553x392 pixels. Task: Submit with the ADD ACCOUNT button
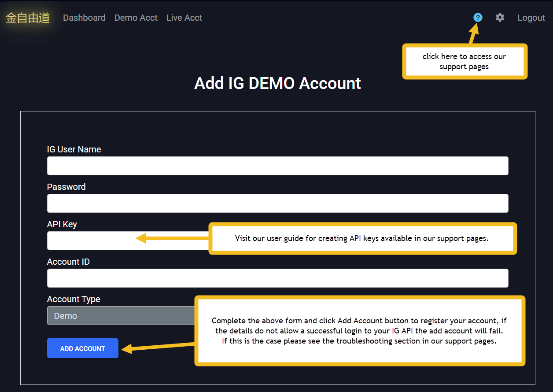tap(83, 348)
